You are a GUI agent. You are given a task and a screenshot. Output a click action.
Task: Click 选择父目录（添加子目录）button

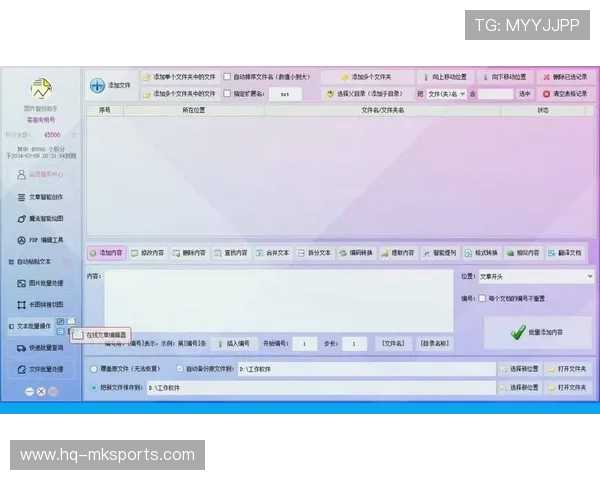pos(367,94)
